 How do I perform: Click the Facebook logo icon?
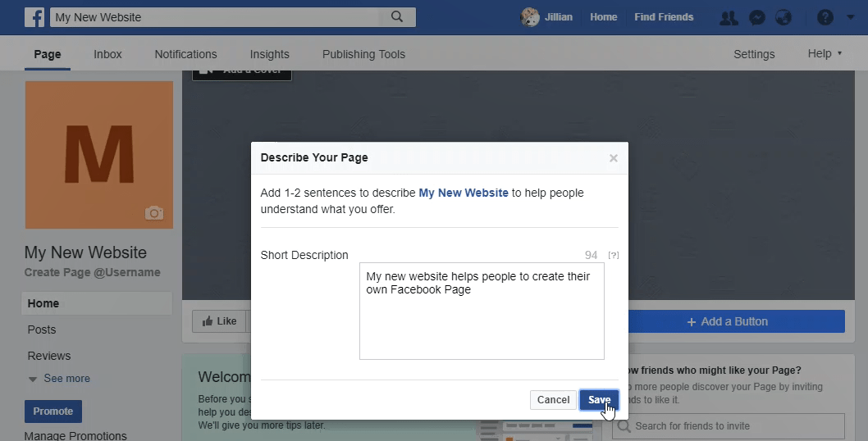click(34, 17)
